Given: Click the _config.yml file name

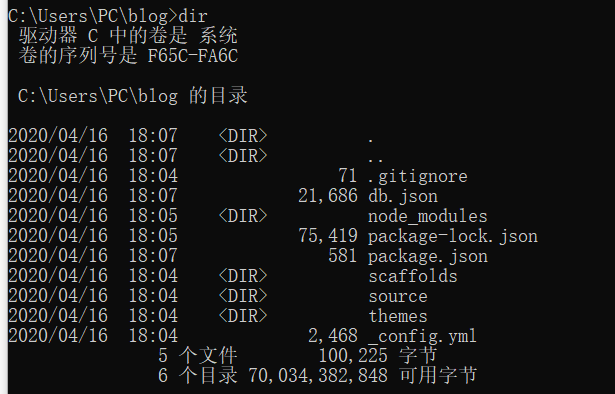Looking at the screenshot, I should 423,336.
